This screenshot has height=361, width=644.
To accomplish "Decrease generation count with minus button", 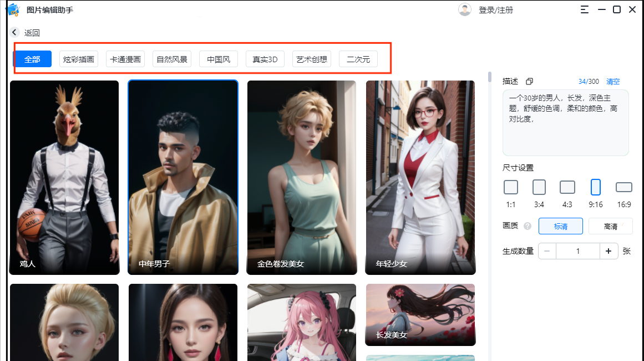I will (547, 251).
